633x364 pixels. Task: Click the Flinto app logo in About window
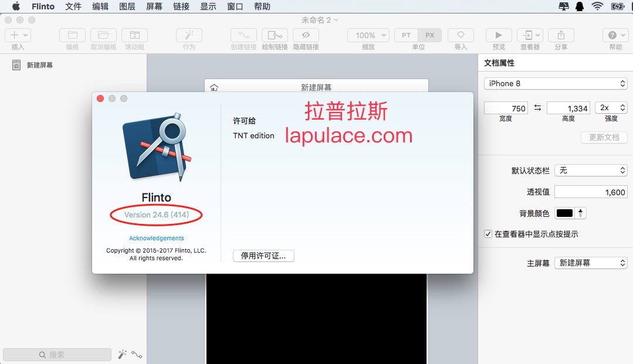point(157,147)
